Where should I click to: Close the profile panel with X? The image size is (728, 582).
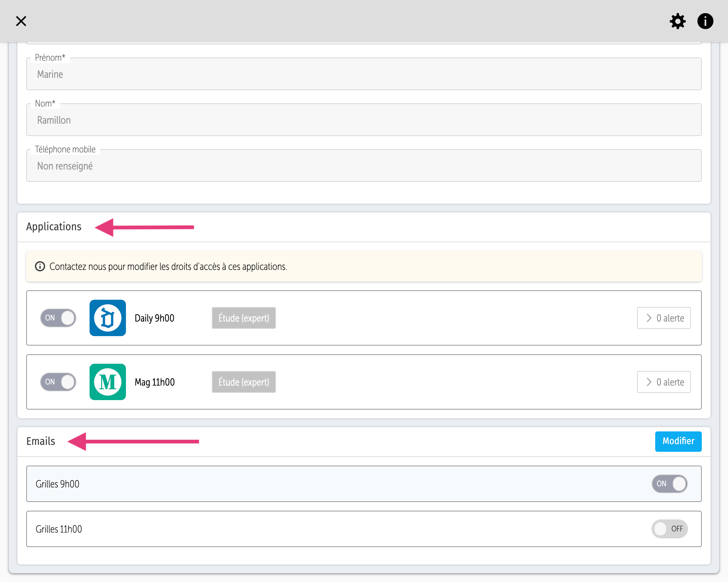pyautogui.click(x=21, y=21)
